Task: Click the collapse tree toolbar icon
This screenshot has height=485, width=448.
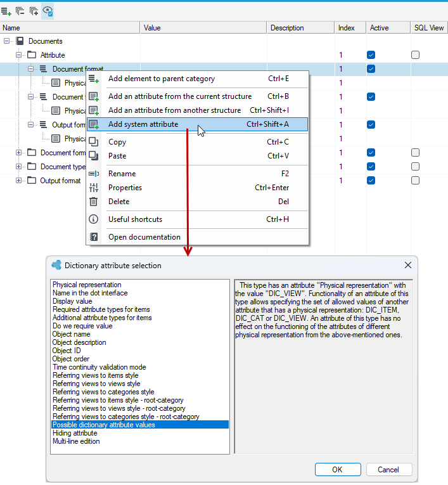Action: [x=20, y=11]
